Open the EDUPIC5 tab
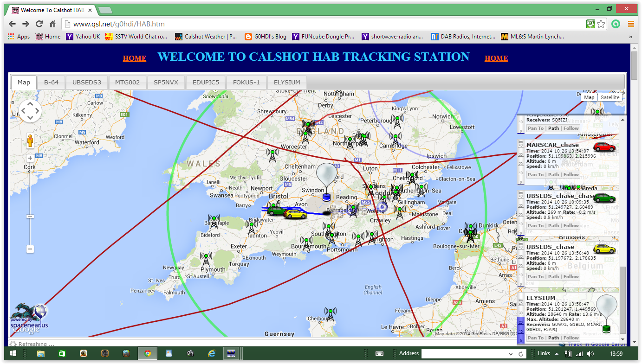 tap(206, 82)
